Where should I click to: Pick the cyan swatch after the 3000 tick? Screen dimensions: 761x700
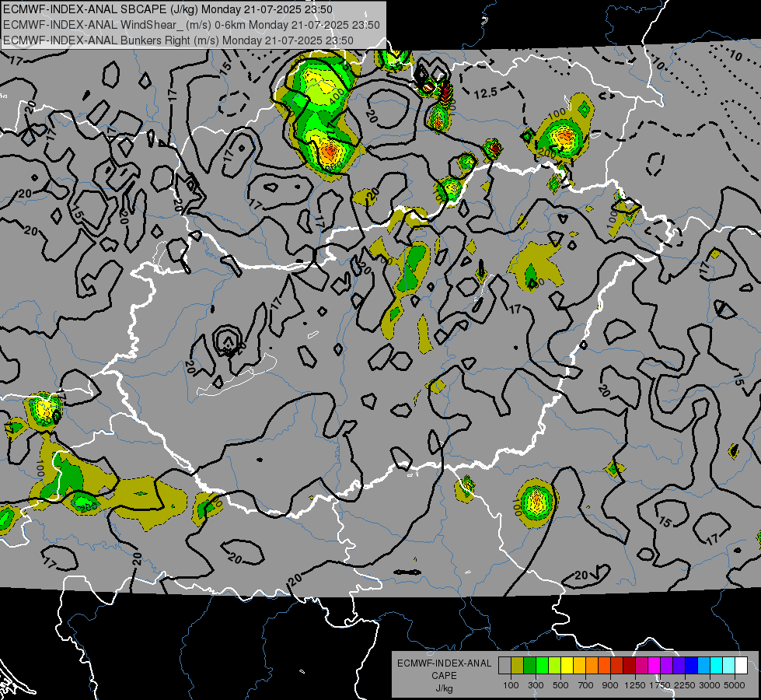(717, 665)
